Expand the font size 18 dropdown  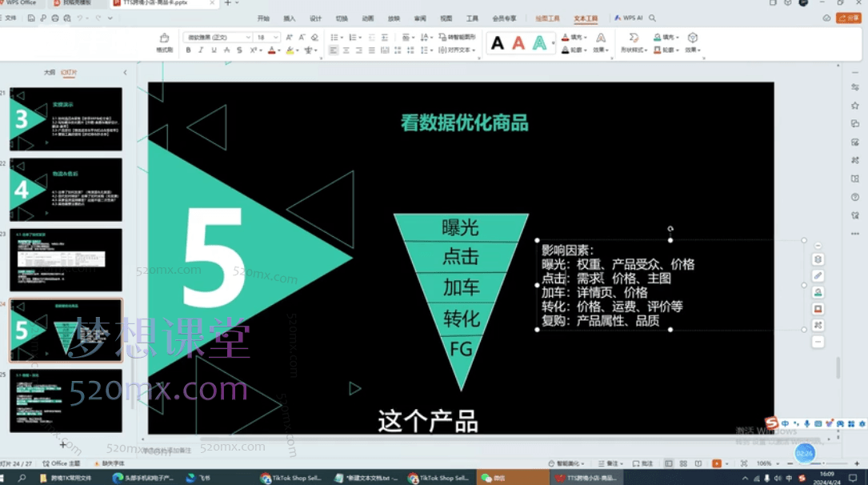pyautogui.click(x=276, y=38)
